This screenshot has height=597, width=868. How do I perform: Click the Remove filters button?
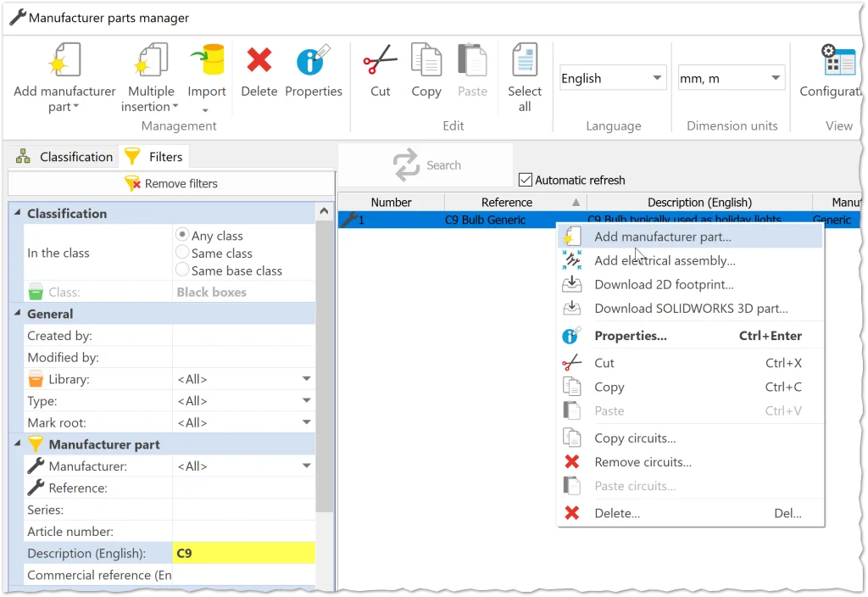tap(171, 183)
